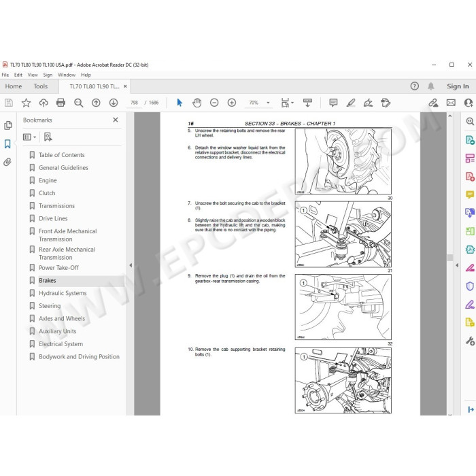Close the Bookmarks panel
Viewport: 476px width, 476px height.
pyautogui.click(x=116, y=120)
